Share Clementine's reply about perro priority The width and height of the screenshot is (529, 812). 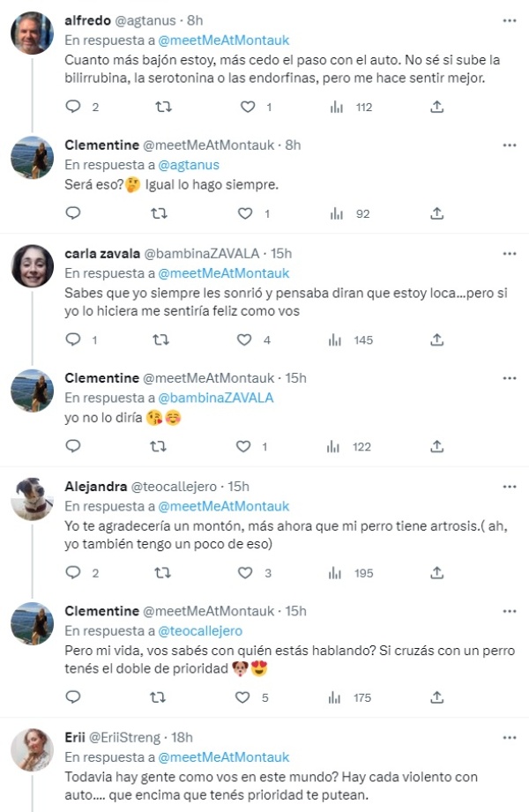[436, 697]
